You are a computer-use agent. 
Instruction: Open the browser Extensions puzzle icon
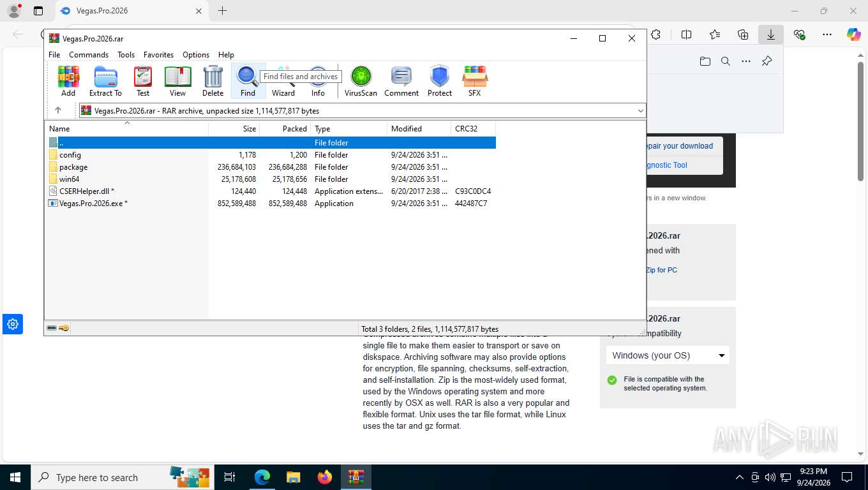(x=655, y=34)
